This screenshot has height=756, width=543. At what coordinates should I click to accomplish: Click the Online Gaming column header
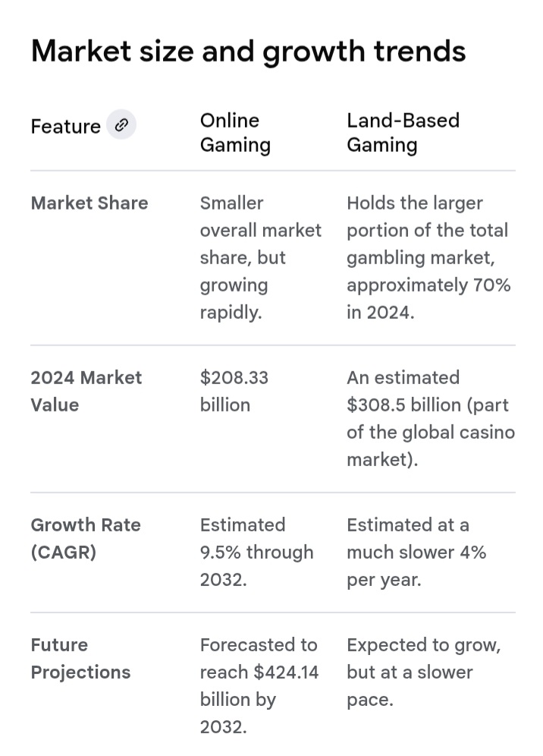pos(235,132)
